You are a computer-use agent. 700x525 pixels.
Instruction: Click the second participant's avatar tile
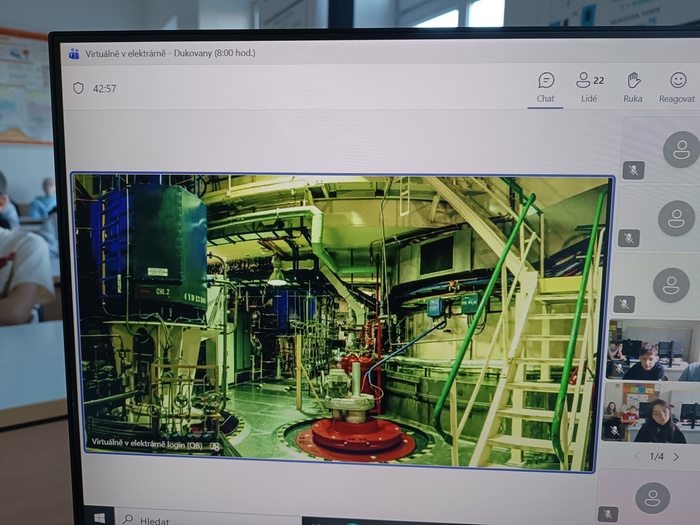pyautogui.click(x=676, y=217)
